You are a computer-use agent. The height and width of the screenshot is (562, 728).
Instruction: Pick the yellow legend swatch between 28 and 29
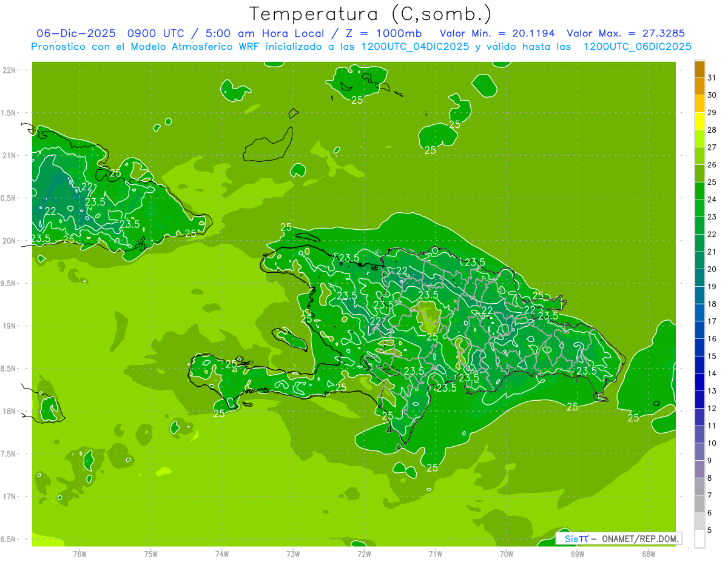[x=699, y=121]
